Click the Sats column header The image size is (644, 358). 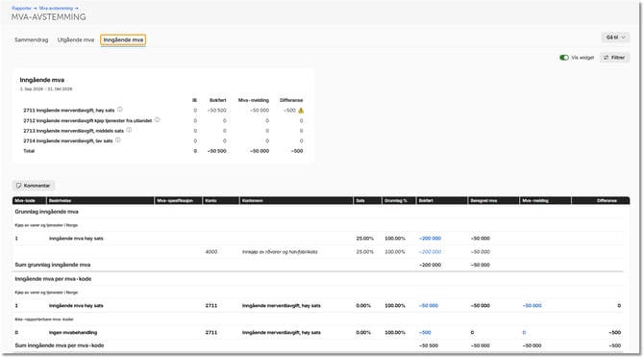(367, 200)
